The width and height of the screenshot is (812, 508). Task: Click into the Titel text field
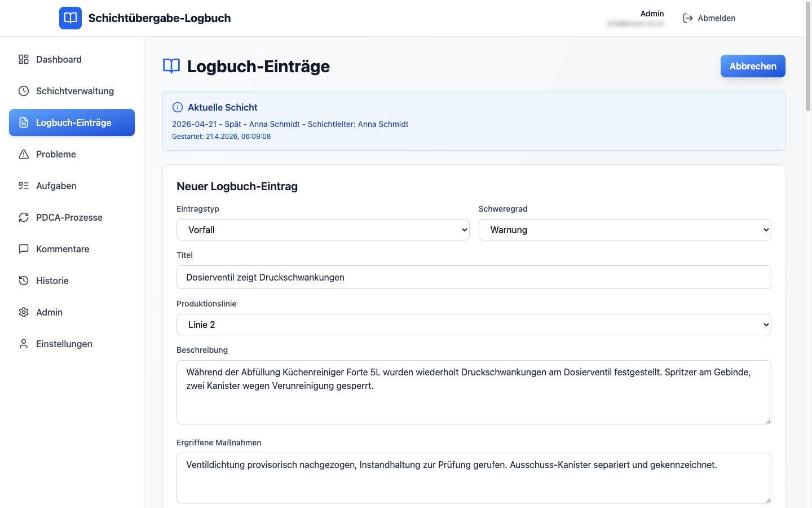[474, 277]
